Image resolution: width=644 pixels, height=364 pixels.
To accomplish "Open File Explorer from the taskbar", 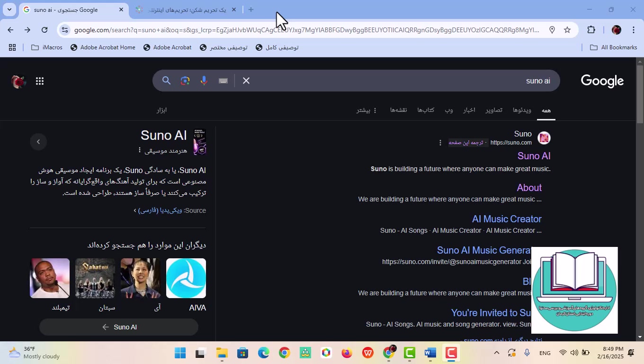I will [x=222, y=353].
